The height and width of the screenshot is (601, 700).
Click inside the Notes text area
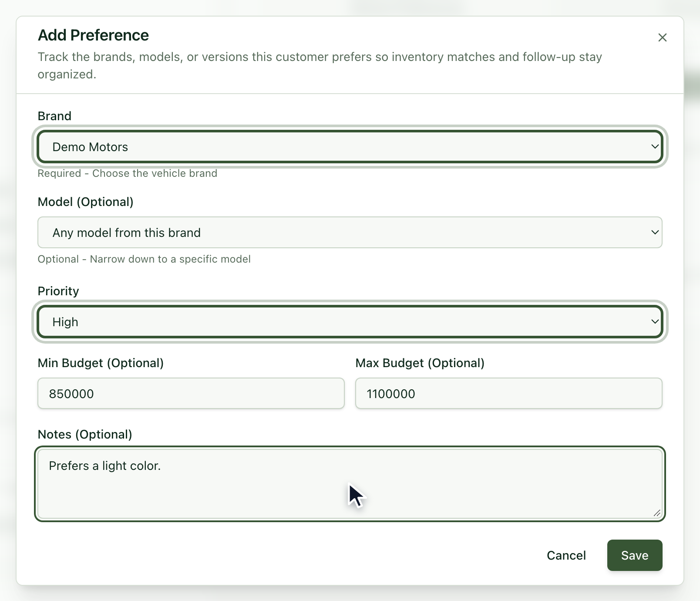[350, 484]
